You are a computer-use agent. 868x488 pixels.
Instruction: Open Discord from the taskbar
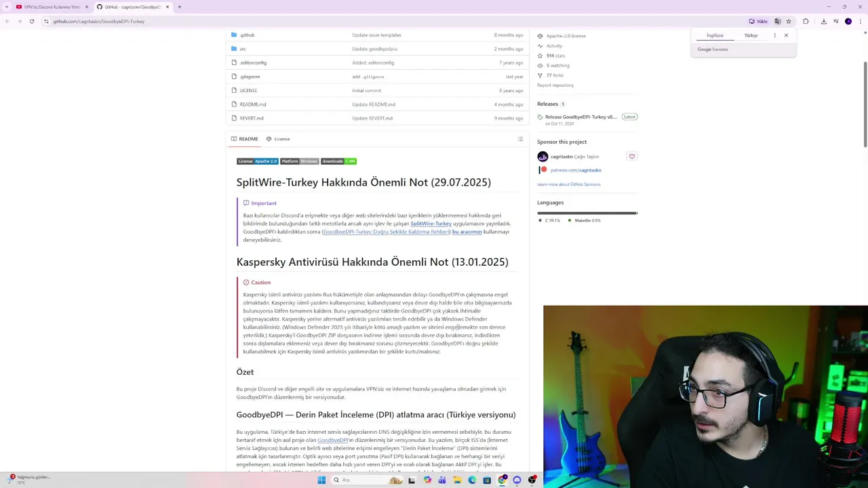(x=517, y=480)
